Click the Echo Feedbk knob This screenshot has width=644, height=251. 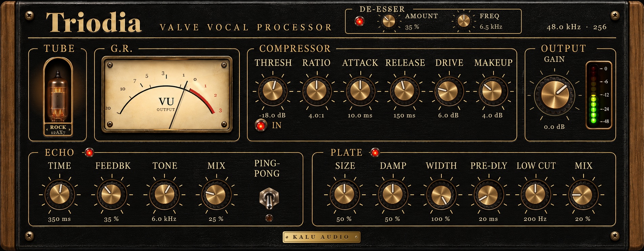coord(112,195)
